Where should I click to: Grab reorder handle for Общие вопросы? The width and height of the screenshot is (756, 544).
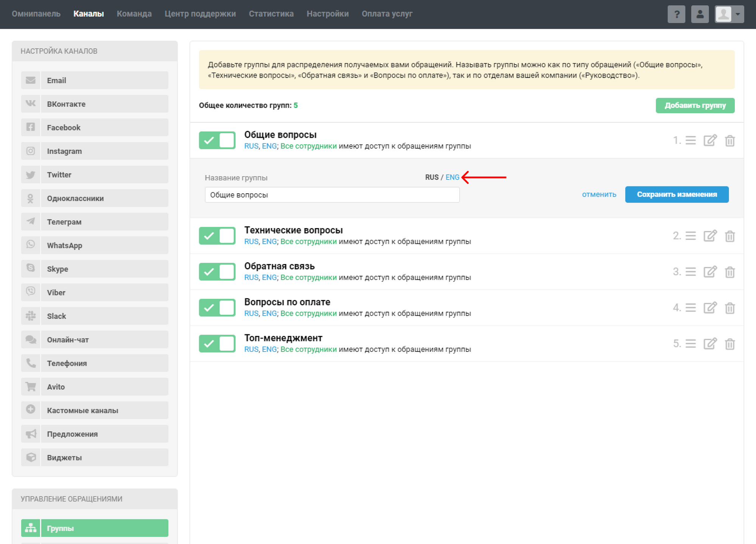(691, 140)
